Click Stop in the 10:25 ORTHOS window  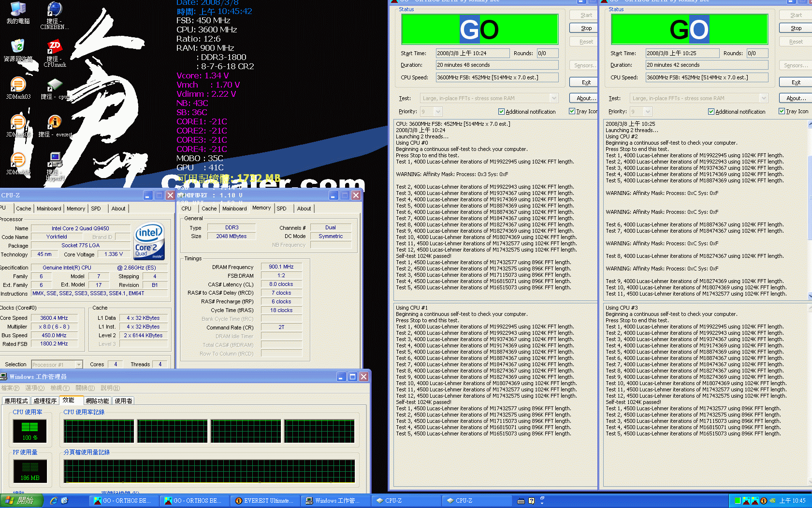click(796, 28)
